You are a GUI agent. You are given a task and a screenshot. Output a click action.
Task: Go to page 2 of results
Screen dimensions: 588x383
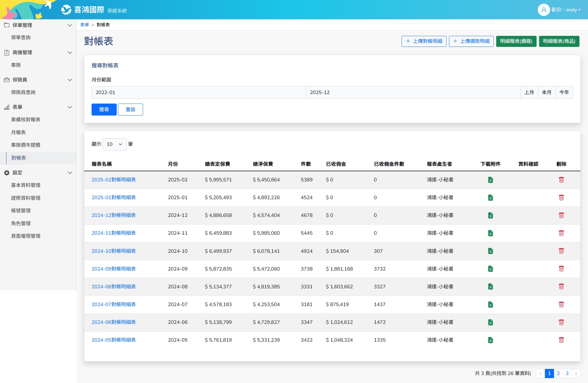coord(558,373)
